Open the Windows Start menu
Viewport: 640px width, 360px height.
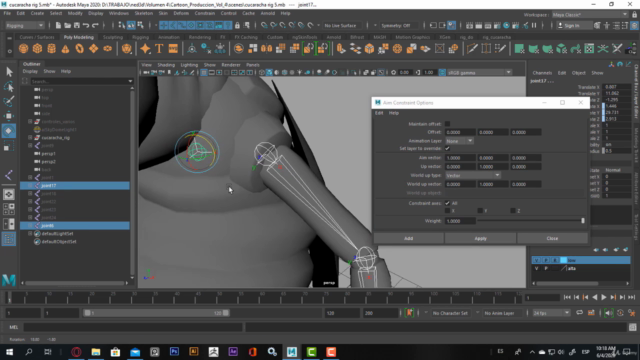pos(9,351)
